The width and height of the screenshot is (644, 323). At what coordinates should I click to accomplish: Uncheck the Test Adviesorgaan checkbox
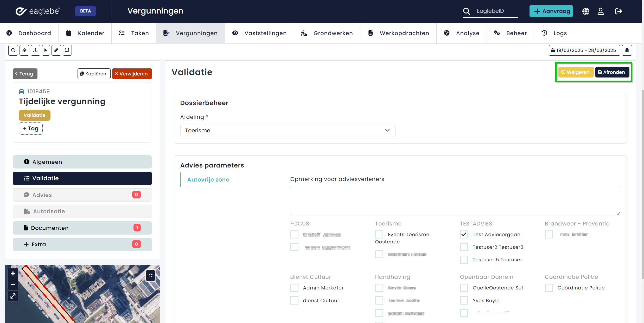464,234
